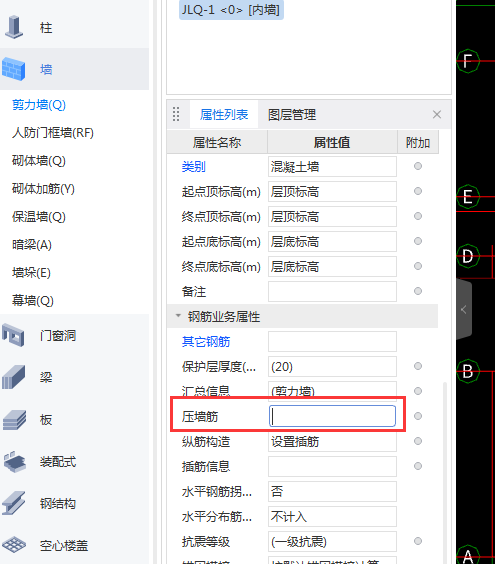Open the 空心楼盖 category icon

coord(14,545)
